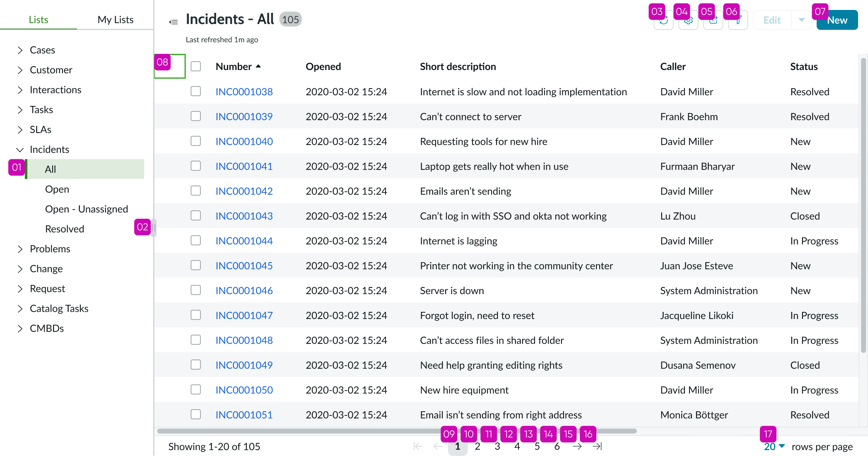Screen dimensions: 868x456
Task: Check the row checkbox for INC0001046
Action: 195,290
